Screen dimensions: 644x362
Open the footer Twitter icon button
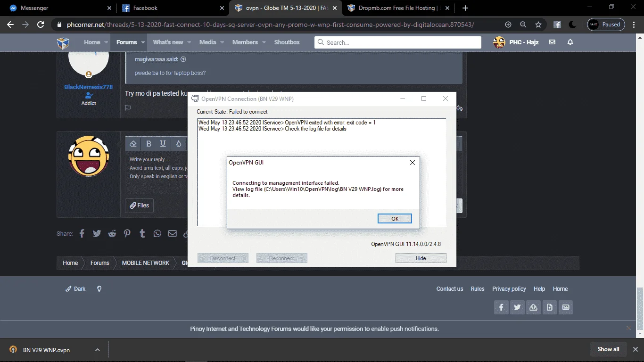pyautogui.click(x=517, y=307)
